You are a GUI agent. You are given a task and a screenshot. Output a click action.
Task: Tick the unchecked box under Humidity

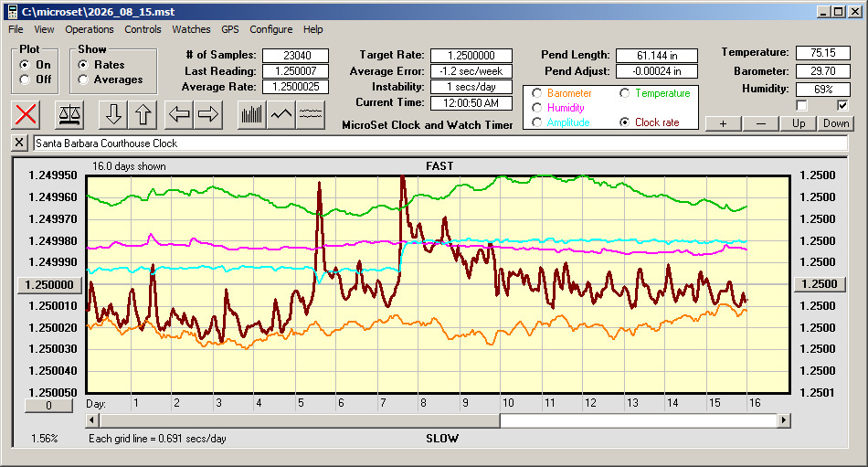click(801, 105)
